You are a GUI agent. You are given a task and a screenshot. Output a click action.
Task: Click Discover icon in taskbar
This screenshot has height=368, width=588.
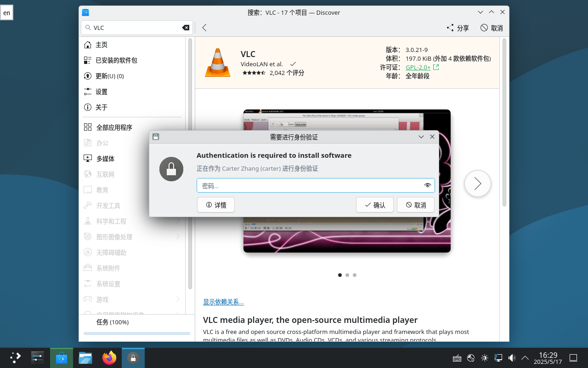(x=62, y=358)
